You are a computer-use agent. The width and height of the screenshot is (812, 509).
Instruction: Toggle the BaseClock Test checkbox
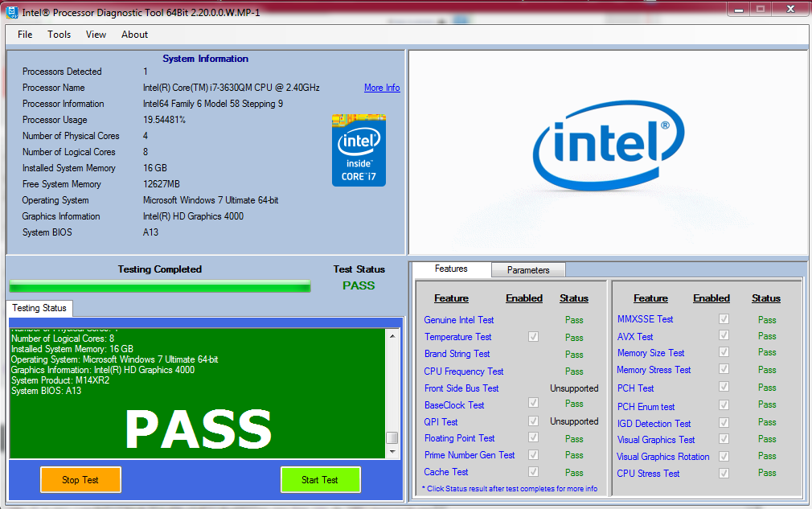533,402
